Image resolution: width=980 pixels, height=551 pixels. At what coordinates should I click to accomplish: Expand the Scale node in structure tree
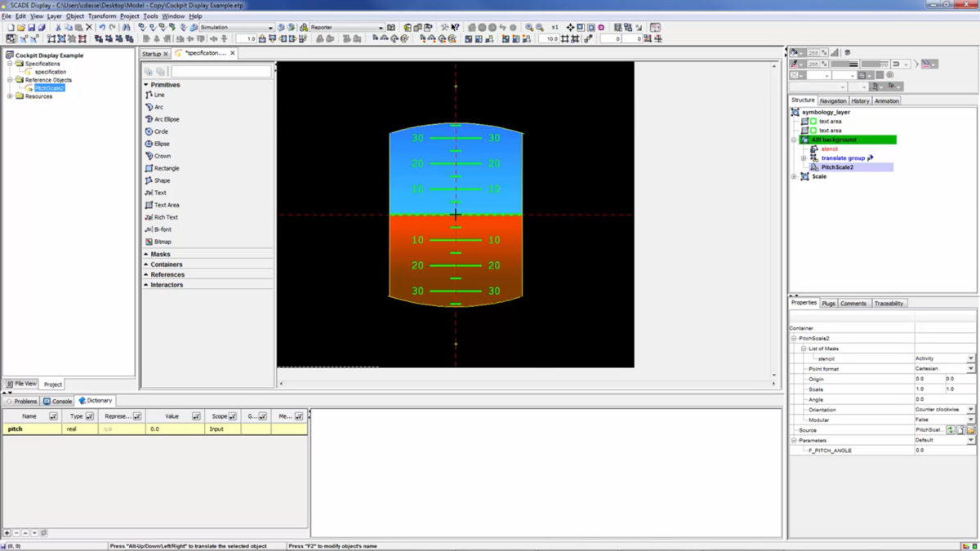[795, 176]
